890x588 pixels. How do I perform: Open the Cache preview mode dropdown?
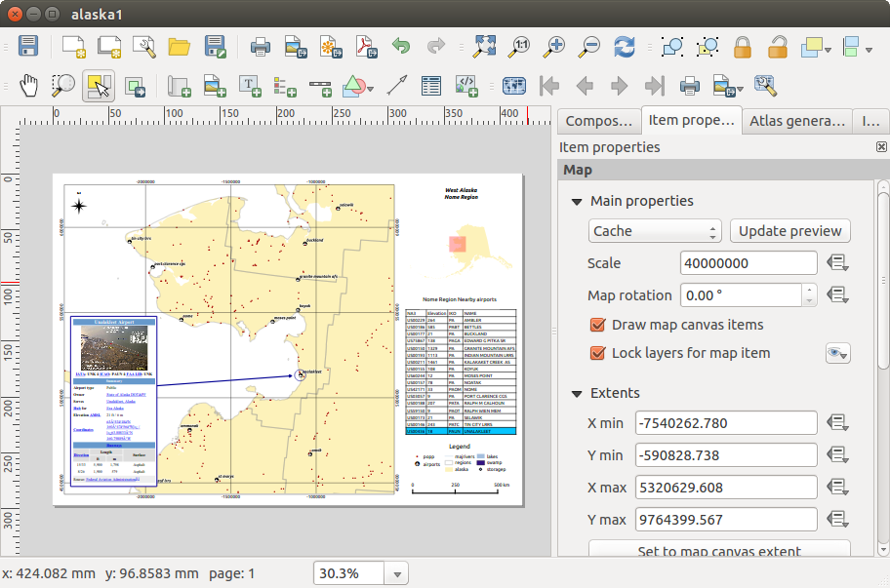click(654, 231)
